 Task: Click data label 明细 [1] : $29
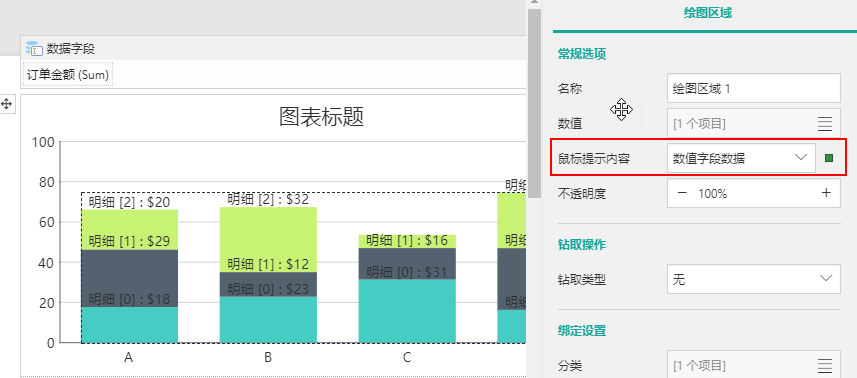(x=130, y=241)
